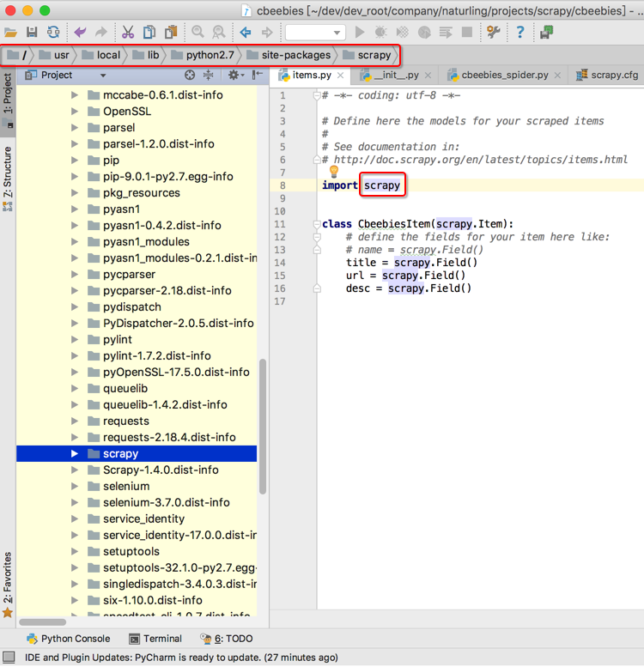Open the Project panel gear settings

(x=234, y=76)
